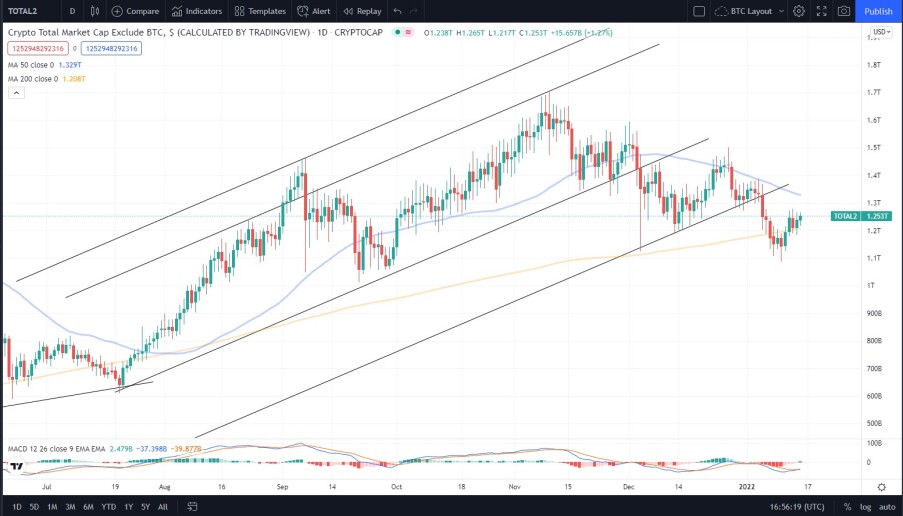Viewport: 903px width, 516px height.
Task: Toggle percent scale mode
Action: click(847, 507)
